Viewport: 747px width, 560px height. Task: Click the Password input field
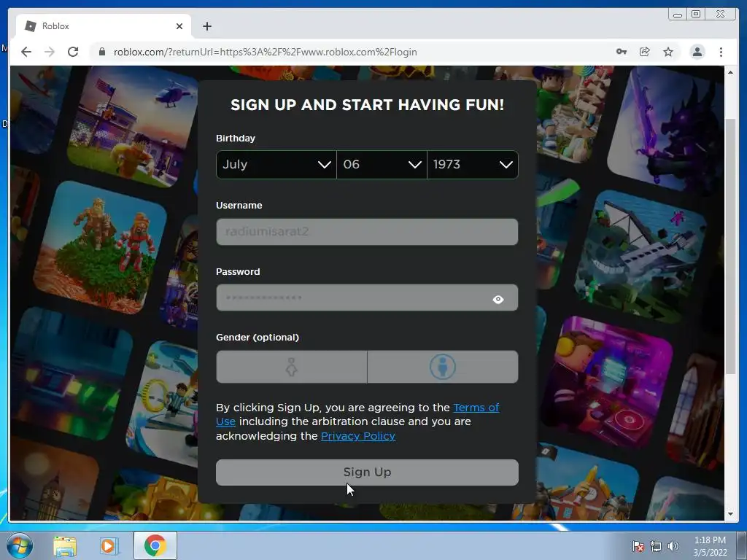(367, 298)
